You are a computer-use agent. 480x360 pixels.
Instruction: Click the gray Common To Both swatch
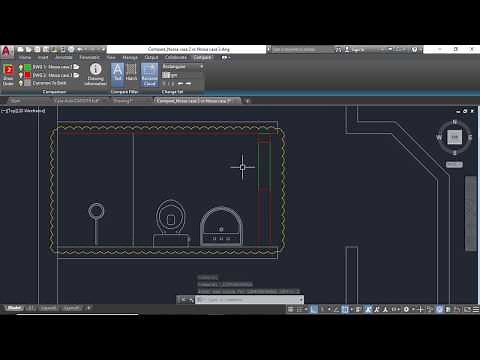[x=27, y=83]
